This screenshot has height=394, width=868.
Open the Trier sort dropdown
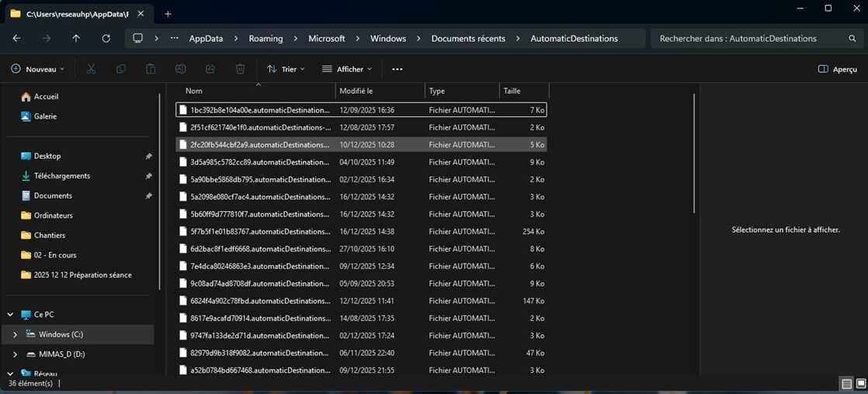coord(286,69)
